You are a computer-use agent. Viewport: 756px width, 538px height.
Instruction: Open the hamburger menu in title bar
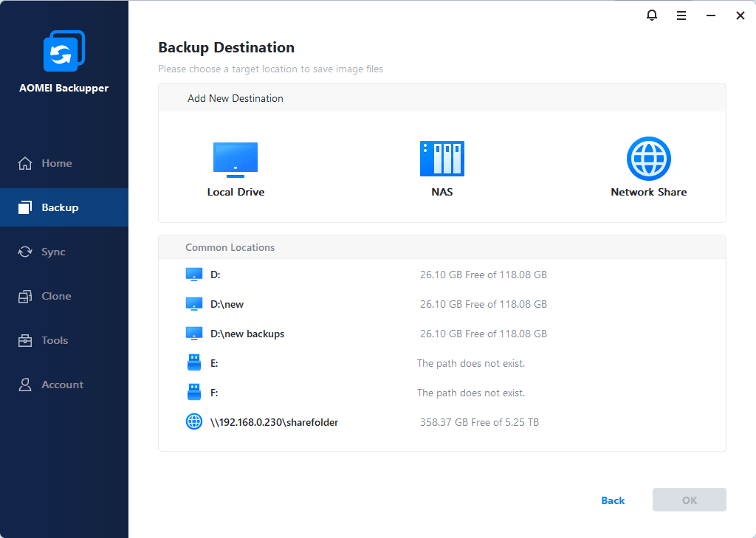pyautogui.click(x=681, y=15)
